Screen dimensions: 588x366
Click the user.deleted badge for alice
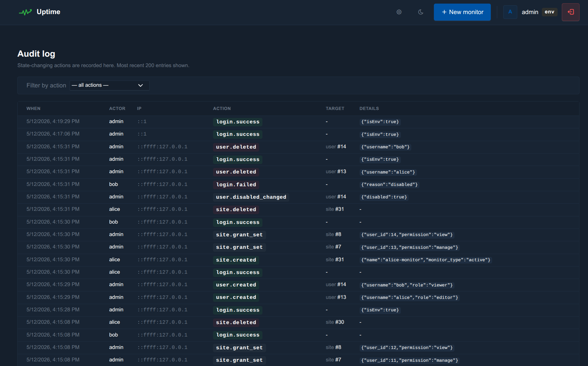click(236, 172)
